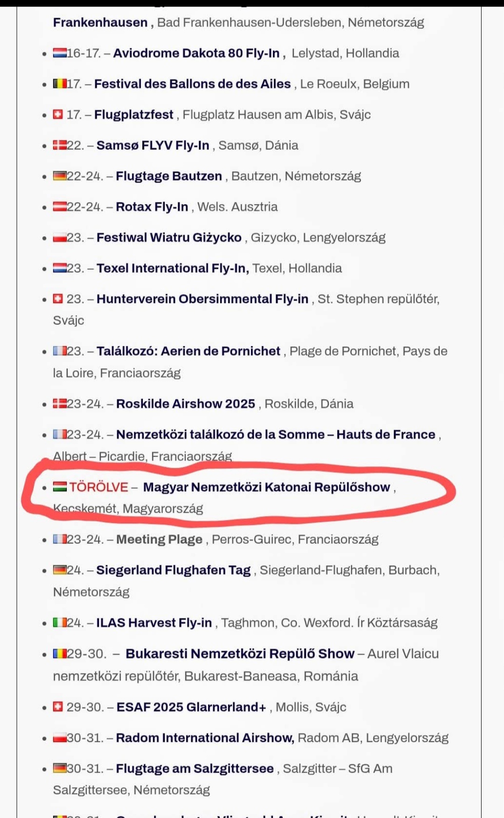Open the Aviodrome Dakota 80 Fly-In link
Viewport: 504px width, 818px height.
coord(196,53)
